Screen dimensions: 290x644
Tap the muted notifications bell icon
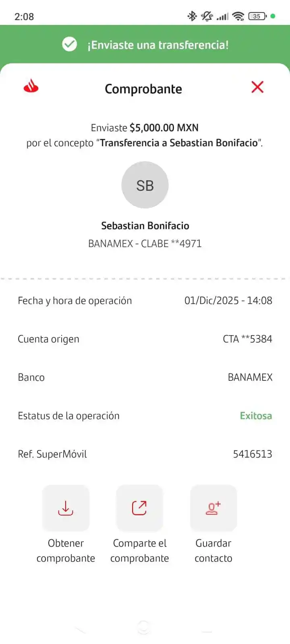pyautogui.click(x=207, y=16)
